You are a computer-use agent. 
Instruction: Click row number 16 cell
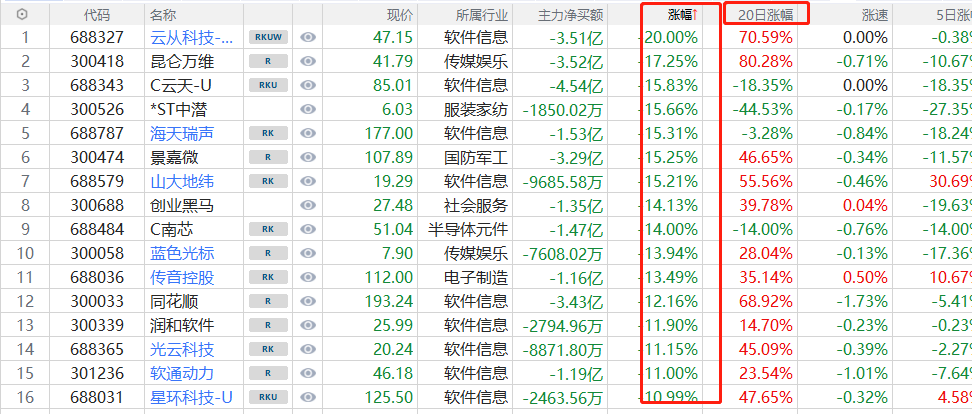pyautogui.click(x=25, y=397)
